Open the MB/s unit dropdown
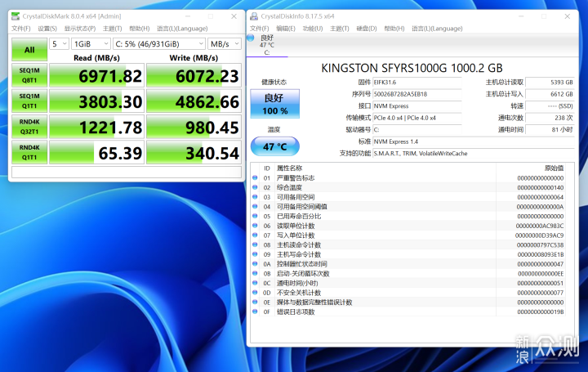The image size is (588, 372). (x=225, y=44)
